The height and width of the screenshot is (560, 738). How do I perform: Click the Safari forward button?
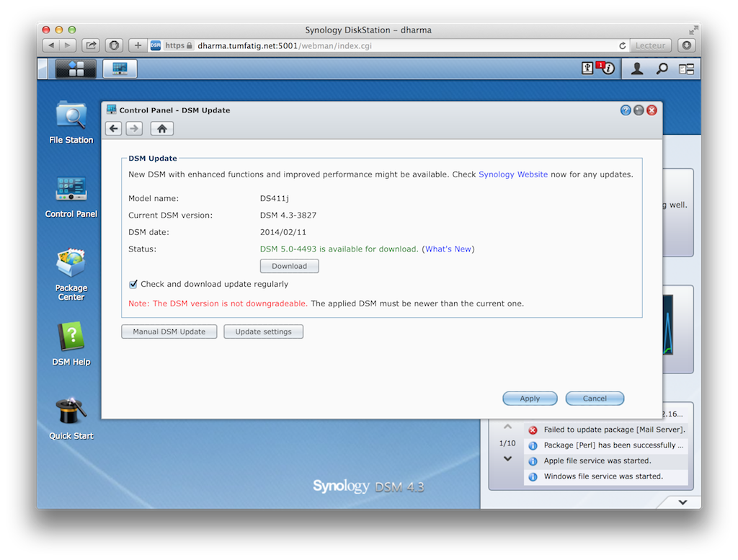coord(68,45)
